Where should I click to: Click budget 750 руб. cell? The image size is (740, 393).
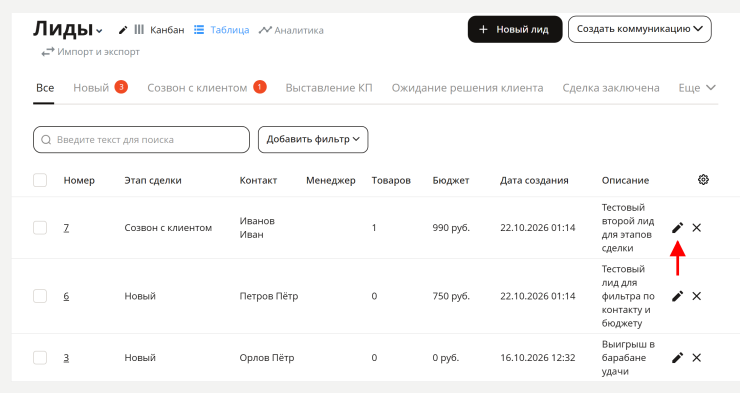point(451,296)
